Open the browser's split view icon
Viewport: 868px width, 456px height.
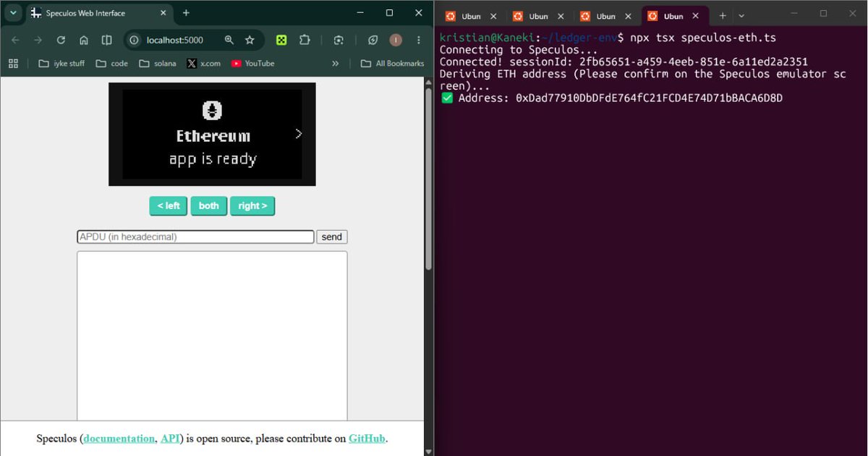pyautogui.click(x=106, y=41)
